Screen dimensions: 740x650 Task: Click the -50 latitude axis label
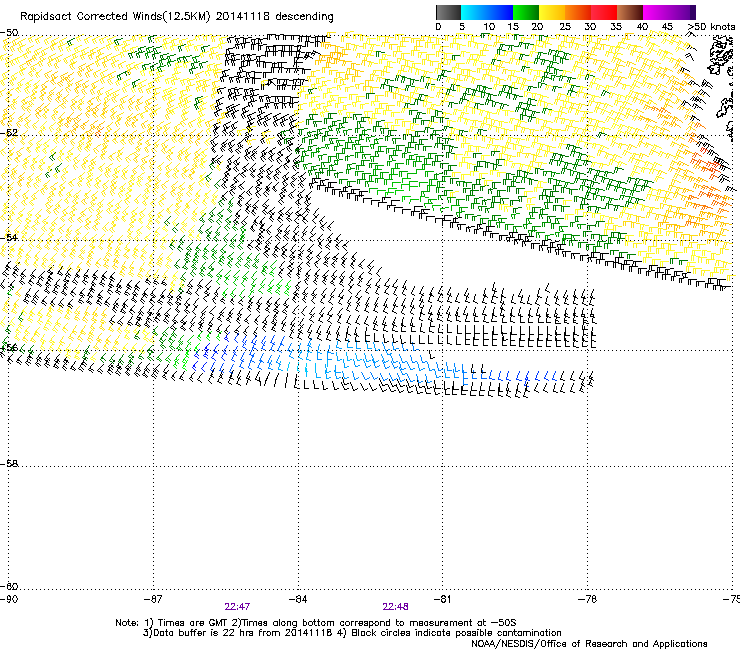coord(9,33)
